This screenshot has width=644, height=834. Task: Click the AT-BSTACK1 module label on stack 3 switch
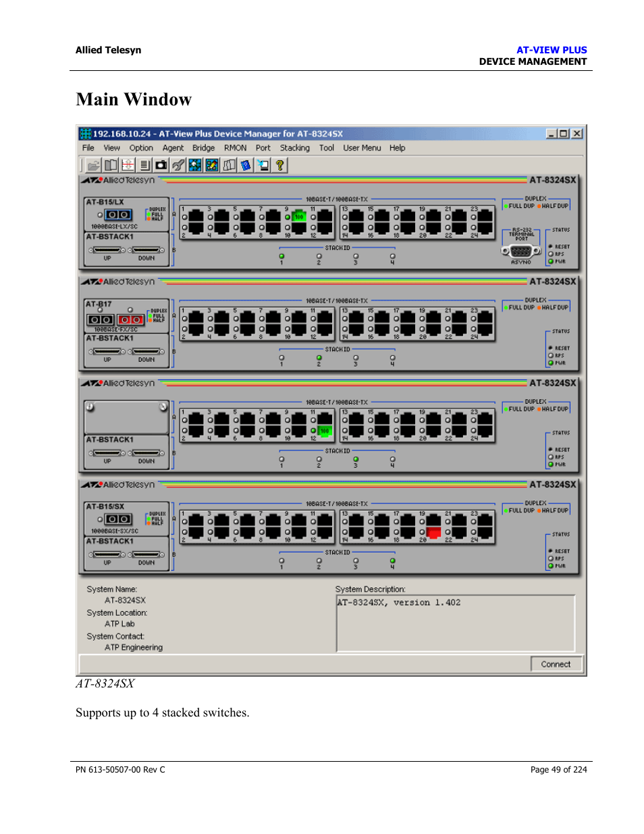click(110, 440)
